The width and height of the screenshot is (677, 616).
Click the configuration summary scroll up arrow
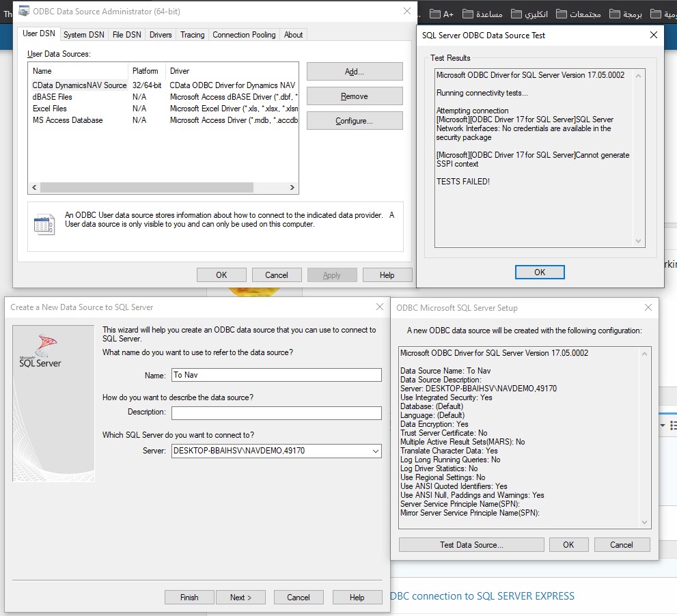(x=644, y=354)
